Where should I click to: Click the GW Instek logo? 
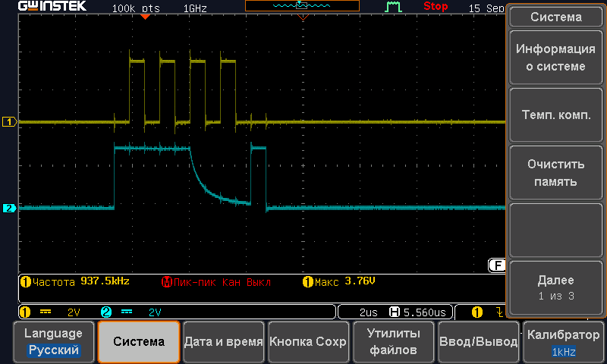52,6
